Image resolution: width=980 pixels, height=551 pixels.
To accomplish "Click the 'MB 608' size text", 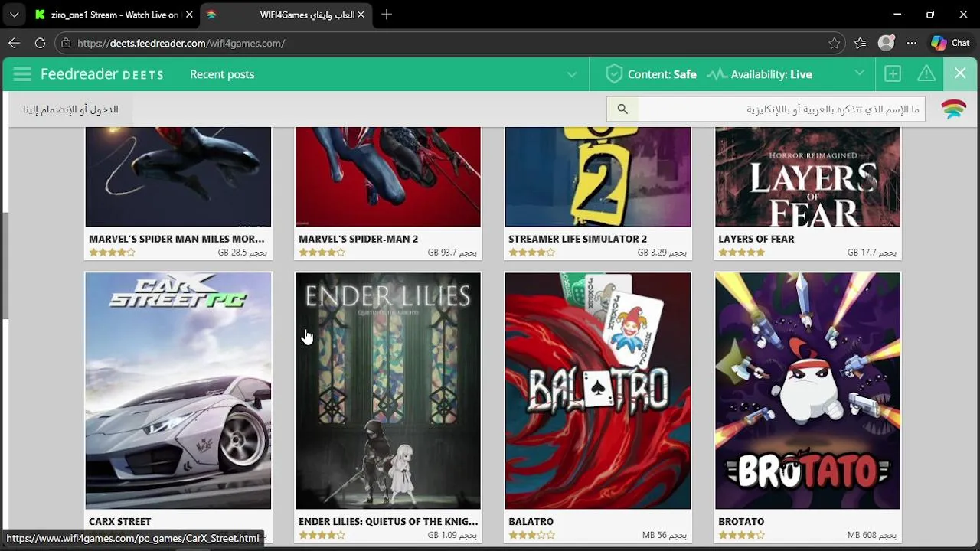I will click(872, 535).
